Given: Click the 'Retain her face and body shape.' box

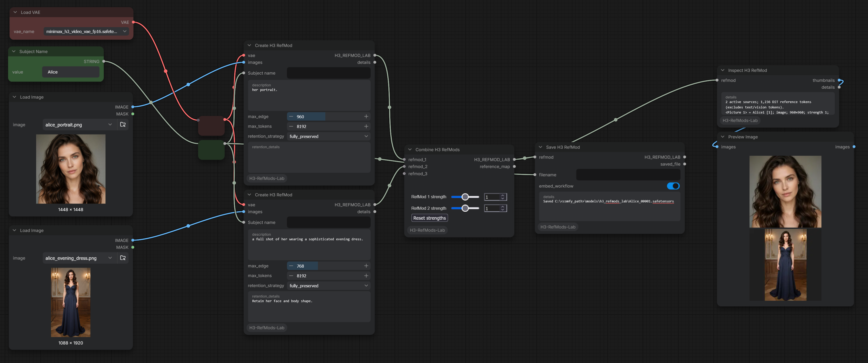Looking at the screenshot, I should 309,307.
